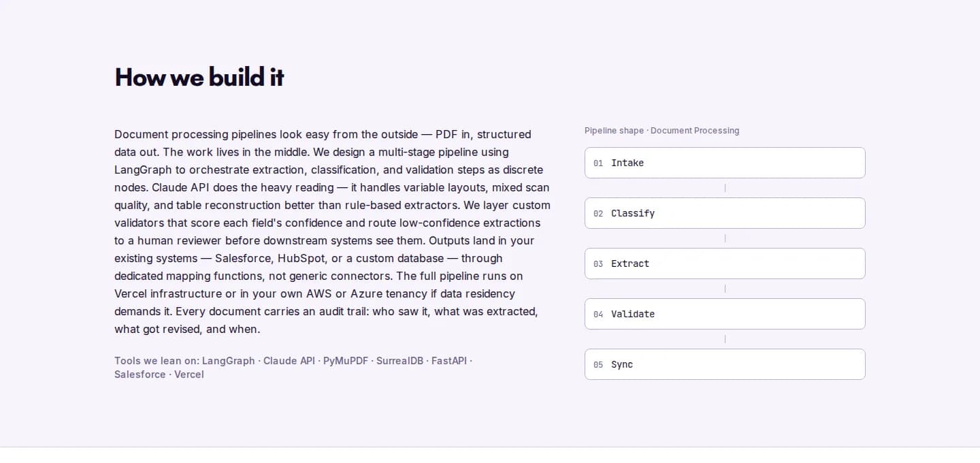Click the 'How we build it' heading

click(199, 77)
